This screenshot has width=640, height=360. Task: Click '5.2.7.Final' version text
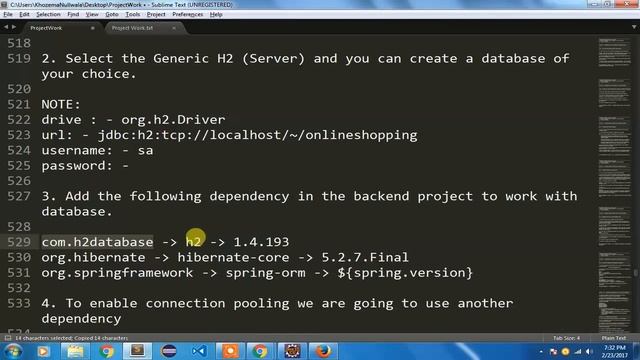click(365, 258)
